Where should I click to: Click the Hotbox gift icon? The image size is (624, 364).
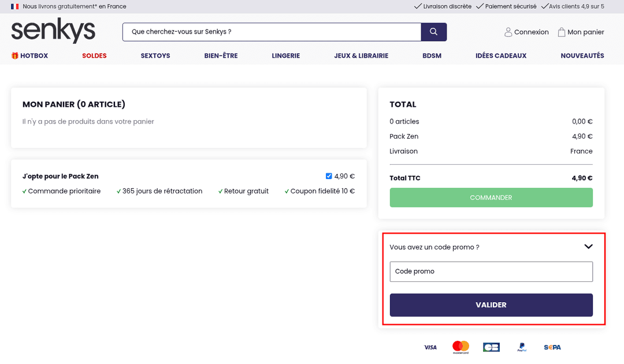14,55
